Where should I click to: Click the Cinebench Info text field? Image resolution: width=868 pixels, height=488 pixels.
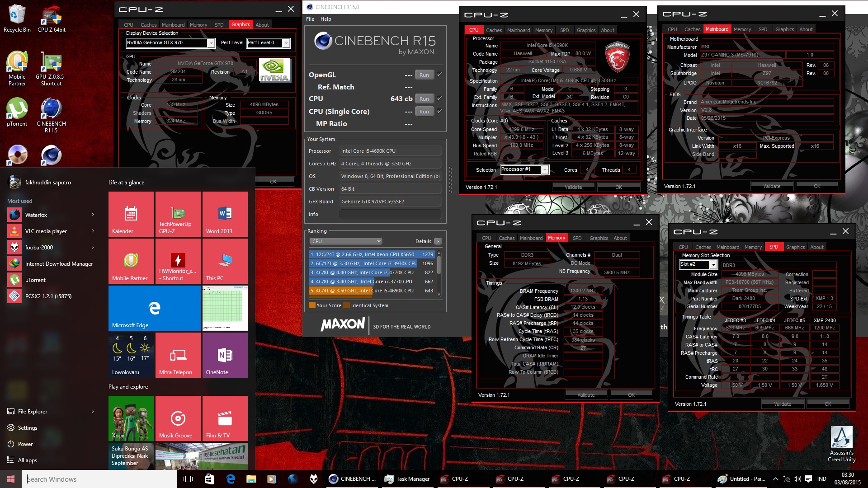391,214
